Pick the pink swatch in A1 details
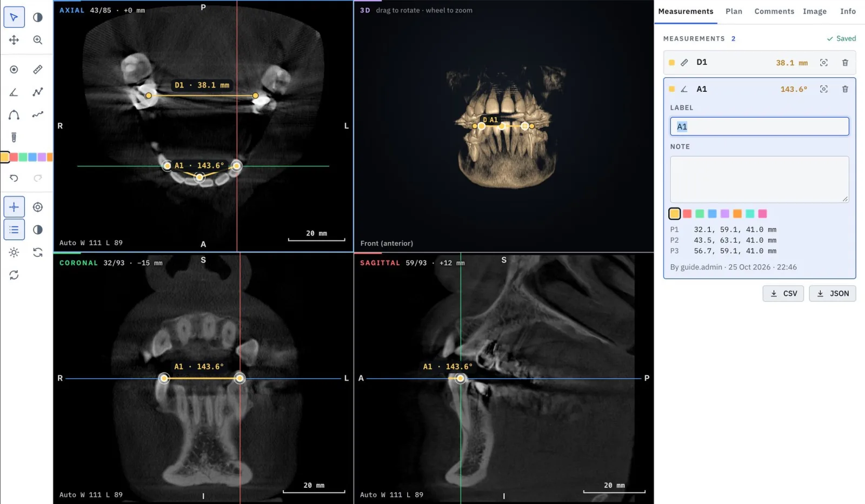The image size is (865, 504). (763, 214)
